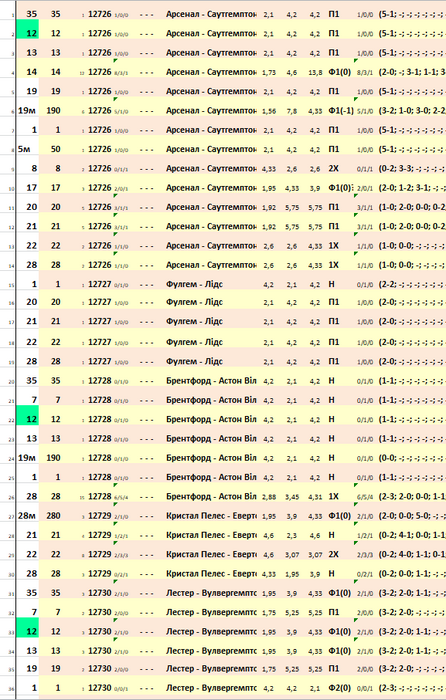Select the odds value 2,88
This screenshot has width=446, height=700.
coord(269,497)
